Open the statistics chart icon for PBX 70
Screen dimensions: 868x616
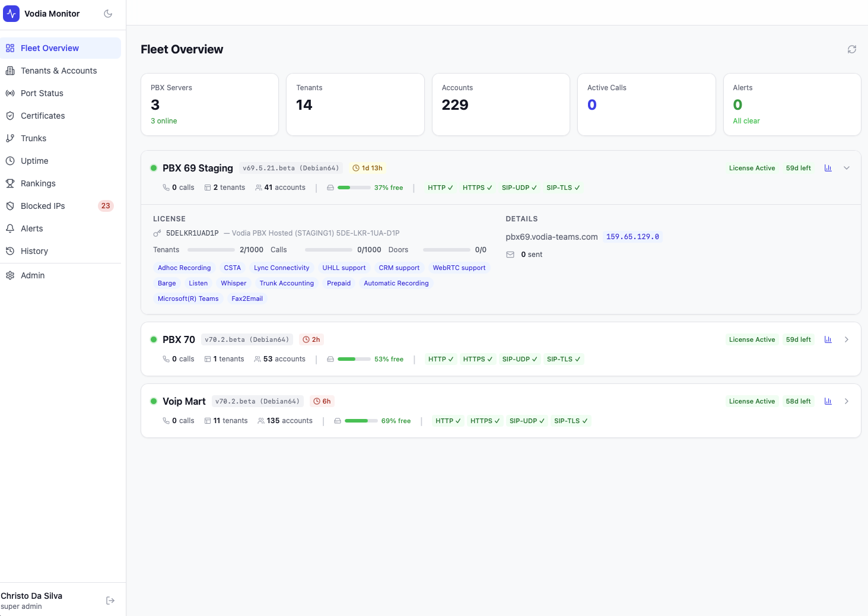point(828,339)
